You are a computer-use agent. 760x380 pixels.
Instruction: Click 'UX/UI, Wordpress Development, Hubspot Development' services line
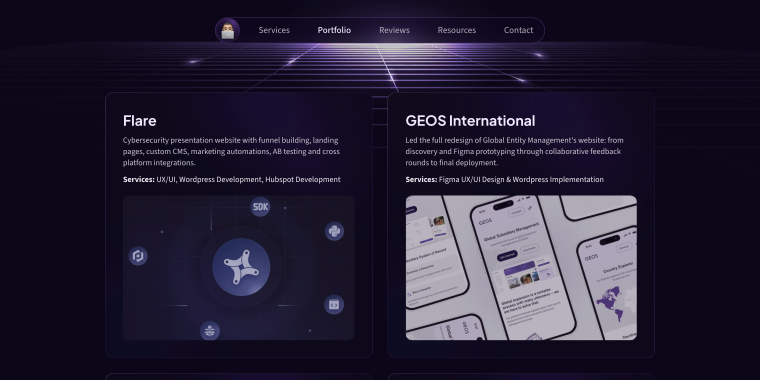click(x=248, y=179)
